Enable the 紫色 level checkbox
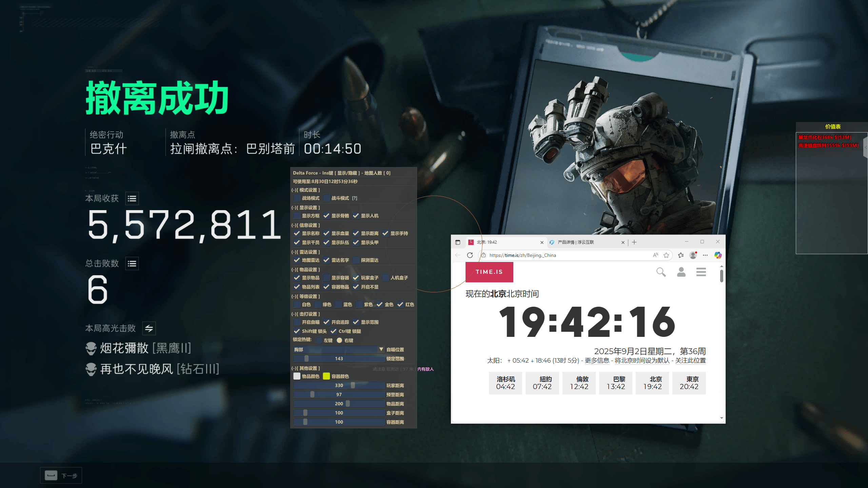This screenshot has height=488, width=868. (359, 305)
